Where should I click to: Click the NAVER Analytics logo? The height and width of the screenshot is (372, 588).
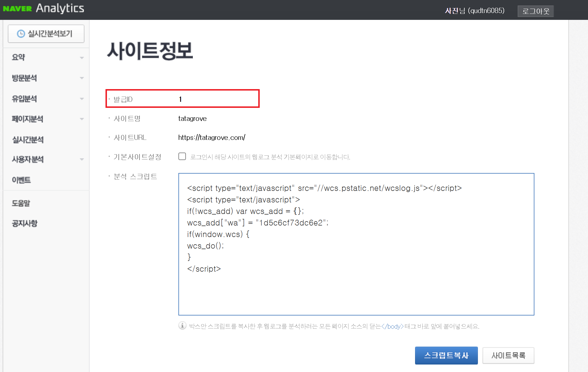click(x=44, y=9)
